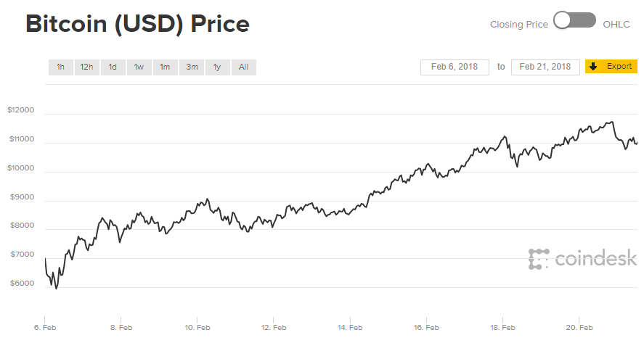Display All price history

click(x=243, y=67)
